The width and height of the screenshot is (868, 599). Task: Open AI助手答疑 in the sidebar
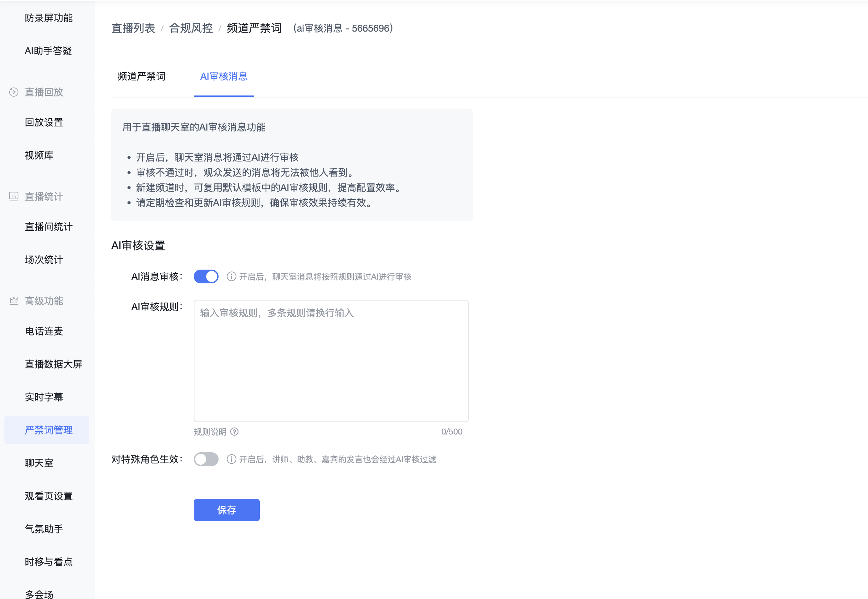48,51
